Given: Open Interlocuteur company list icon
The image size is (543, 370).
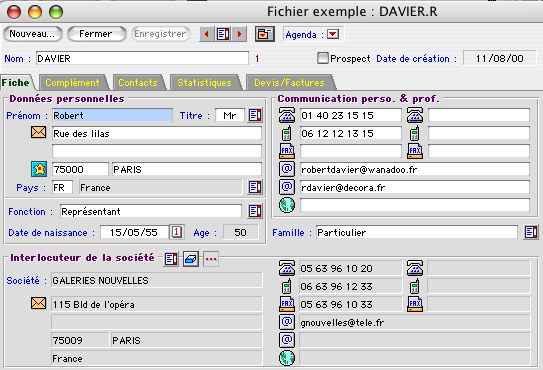Looking at the screenshot, I should click(171, 259).
